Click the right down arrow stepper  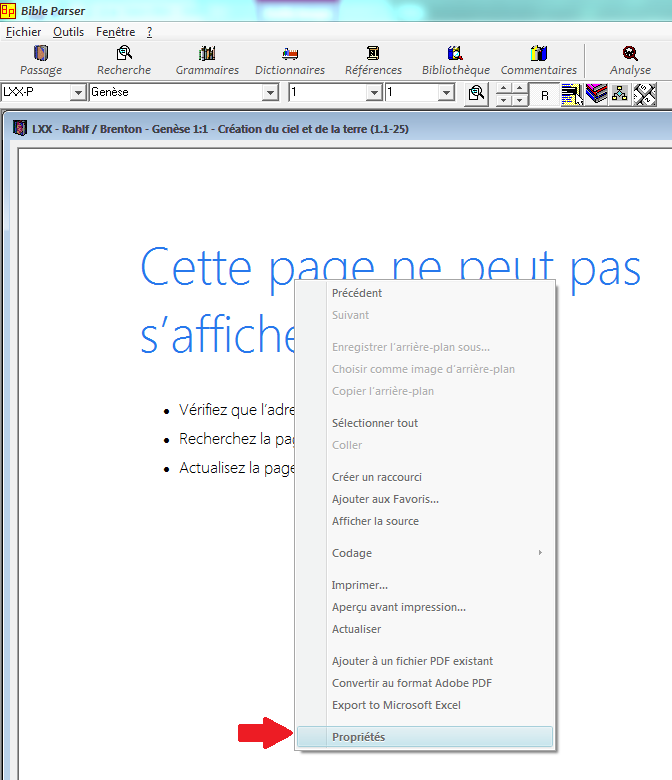(x=520, y=100)
